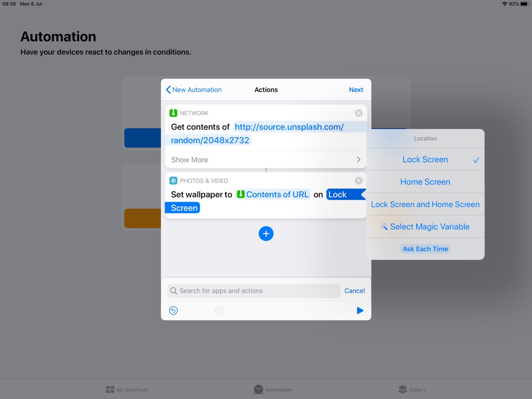
Task: Open the My Shortcuts tab icon
Action: 127,390
